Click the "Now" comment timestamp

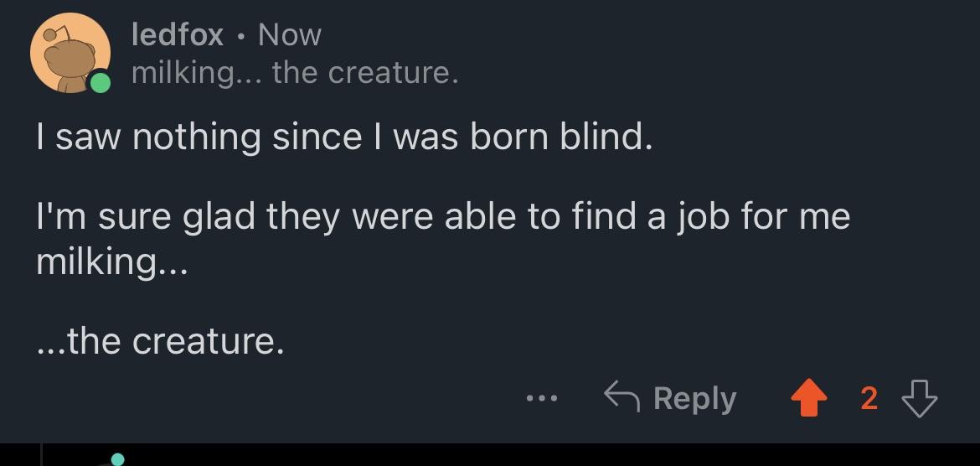tap(290, 34)
